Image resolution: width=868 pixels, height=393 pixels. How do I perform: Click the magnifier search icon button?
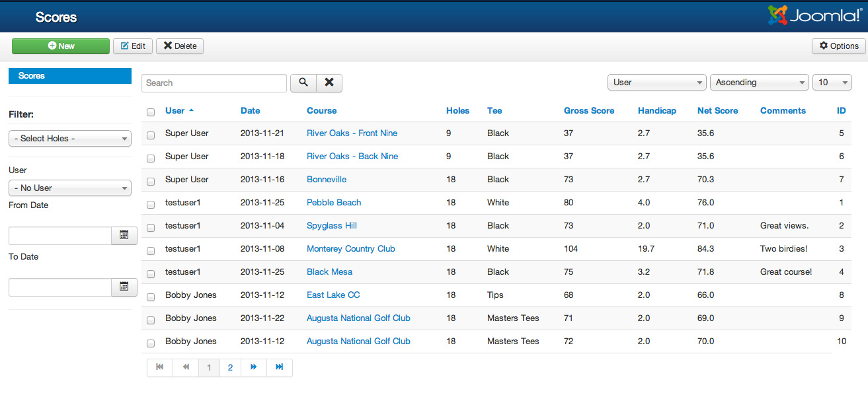coord(303,83)
